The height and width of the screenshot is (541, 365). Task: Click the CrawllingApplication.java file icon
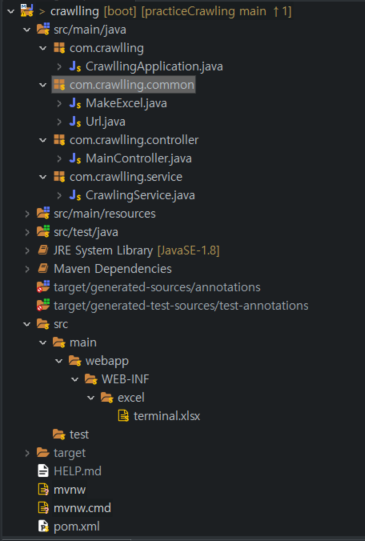pos(75,66)
